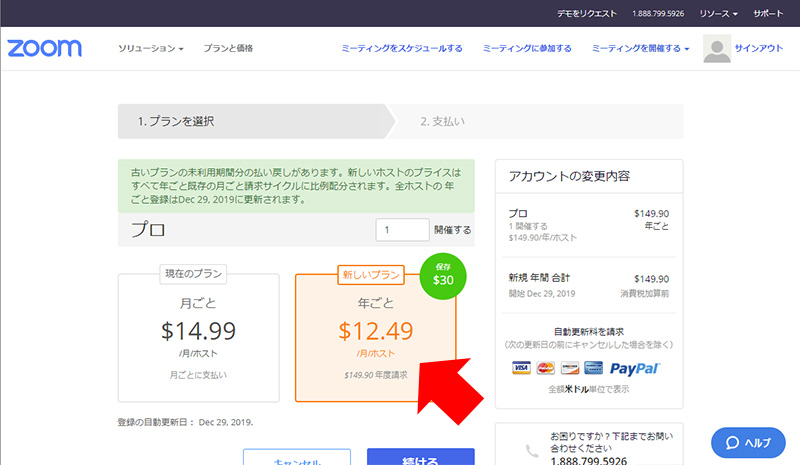Expand the ソリューション dropdown

tap(151, 48)
